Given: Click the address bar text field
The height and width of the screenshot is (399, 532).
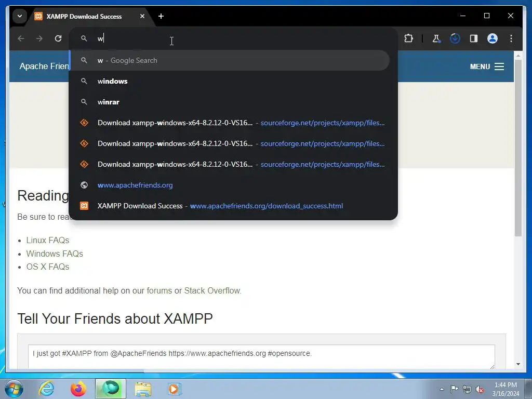Looking at the screenshot, I should 234,38.
